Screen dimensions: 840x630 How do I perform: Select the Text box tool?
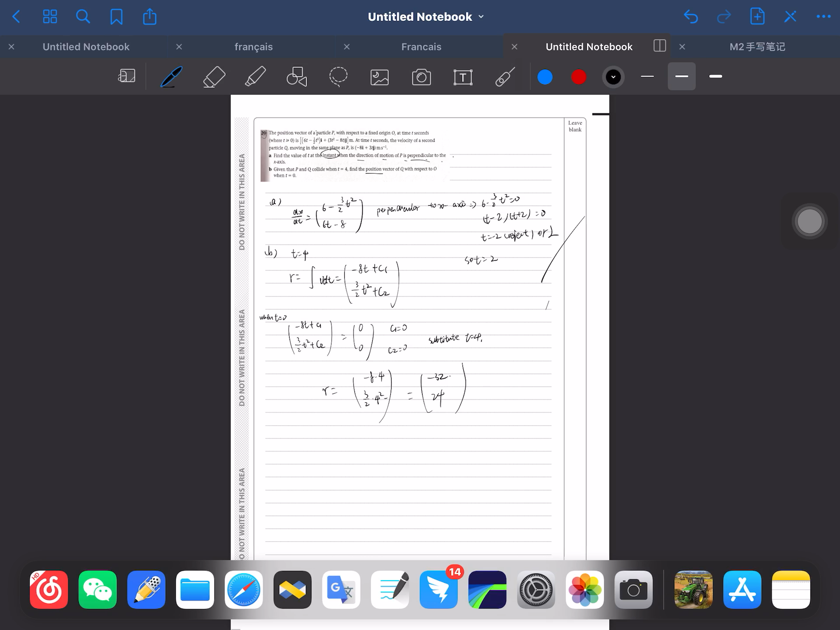[462, 77]
